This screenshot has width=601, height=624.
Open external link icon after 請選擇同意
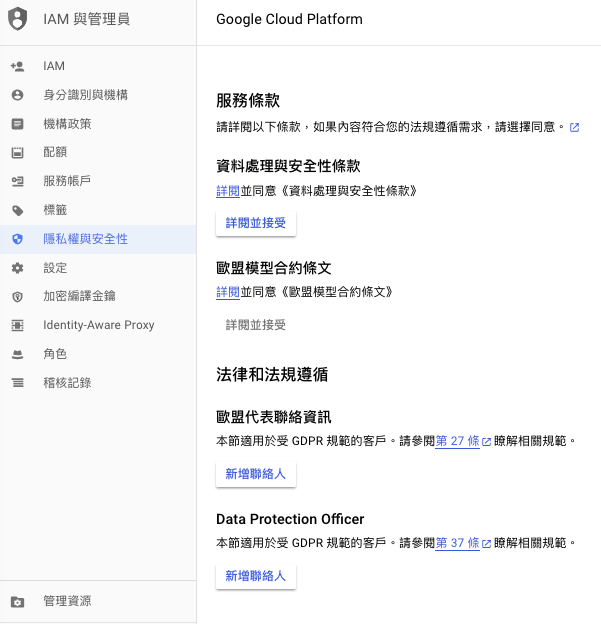pyautogui.click(x=574, y=127)
